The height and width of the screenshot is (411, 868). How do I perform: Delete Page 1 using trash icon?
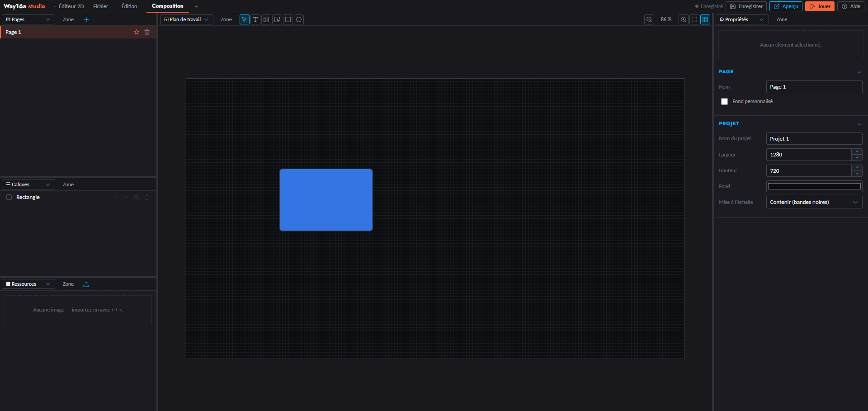[147, 32]
